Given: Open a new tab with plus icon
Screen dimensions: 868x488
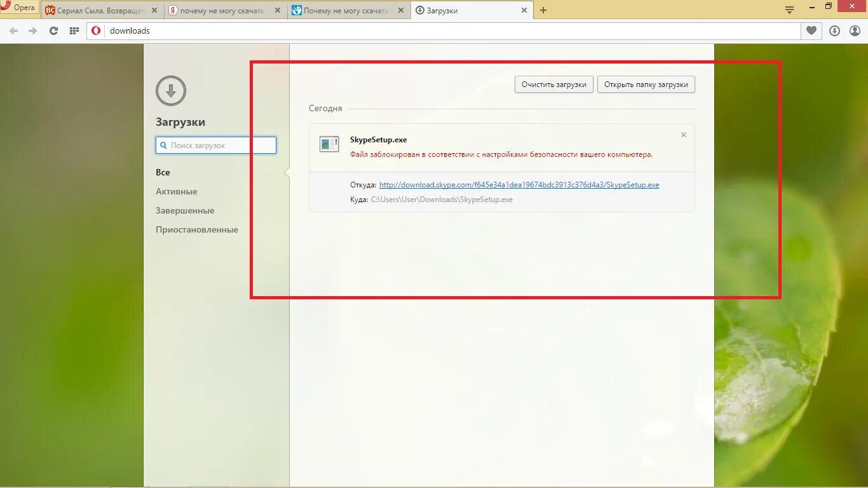Looking at the screenshot, I should click(543, 10).
